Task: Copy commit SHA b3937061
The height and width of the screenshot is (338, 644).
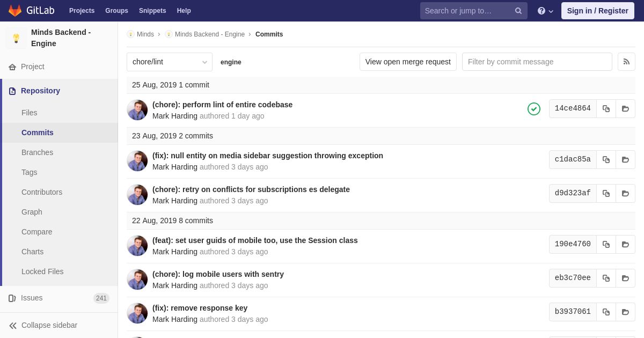Action: (606, 312)
